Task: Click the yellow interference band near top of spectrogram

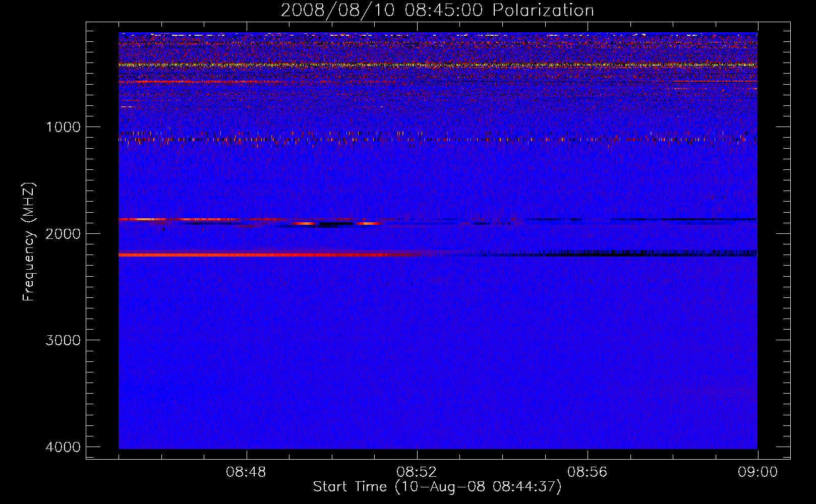Action: click(438, 65)
